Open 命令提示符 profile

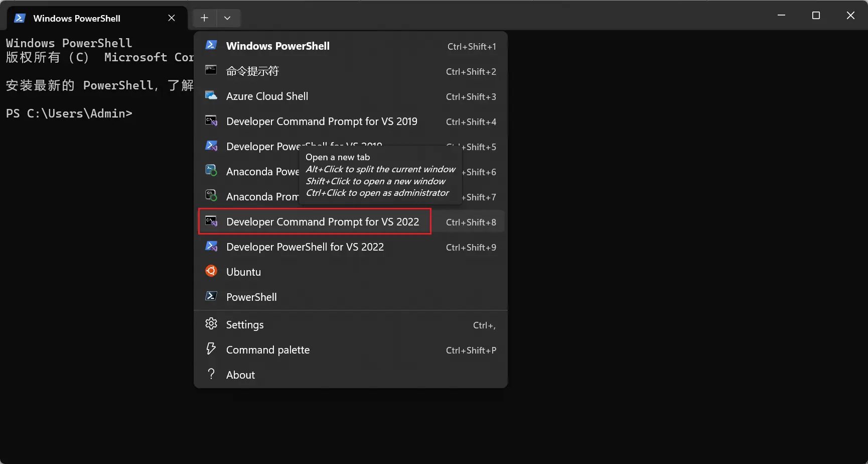[350, 71]
